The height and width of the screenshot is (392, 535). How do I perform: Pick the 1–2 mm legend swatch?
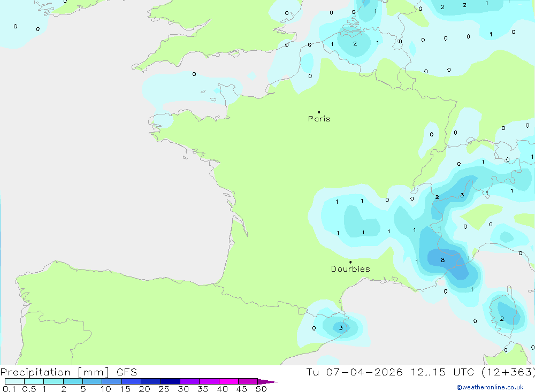tap(53, 381)
